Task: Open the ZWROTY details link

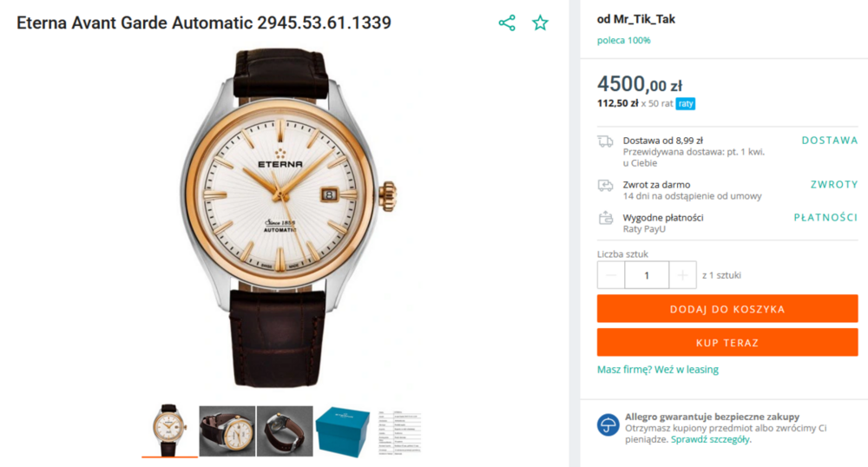Action: (833, 185)
